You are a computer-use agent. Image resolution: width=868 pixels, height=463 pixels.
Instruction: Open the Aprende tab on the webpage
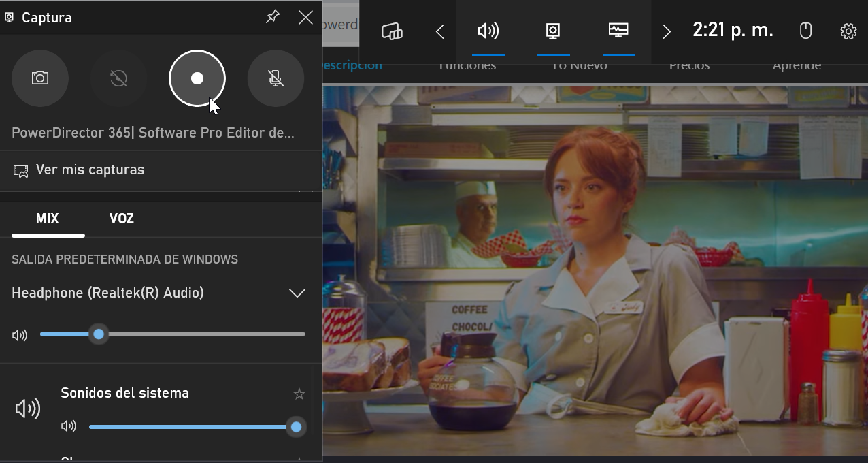pyautogui.click(x=797, y=66)
